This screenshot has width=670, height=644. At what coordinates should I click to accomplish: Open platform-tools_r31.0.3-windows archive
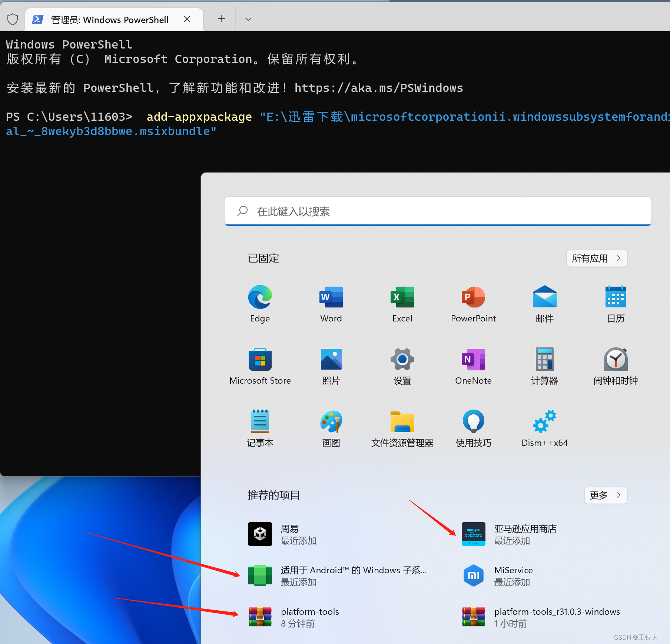541,617
